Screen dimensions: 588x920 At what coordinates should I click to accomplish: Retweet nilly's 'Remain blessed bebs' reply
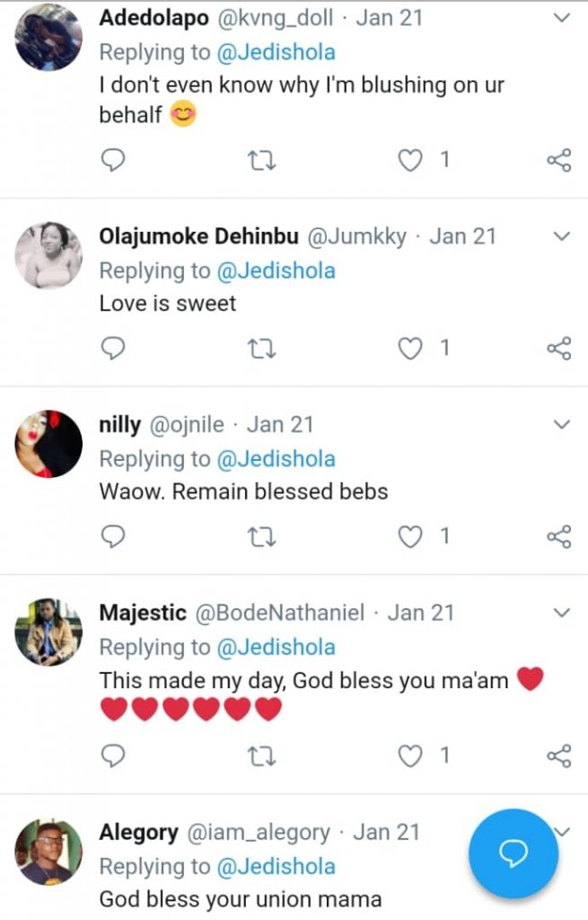click(260, 536)
